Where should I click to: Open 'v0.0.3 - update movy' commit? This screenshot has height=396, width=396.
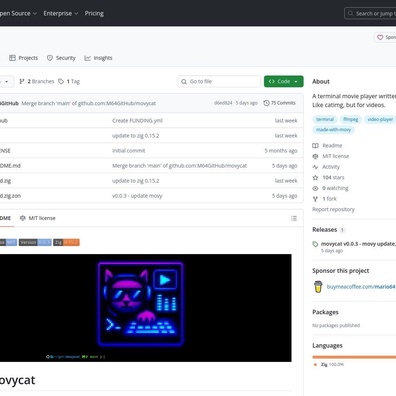(x=137, y=196)
